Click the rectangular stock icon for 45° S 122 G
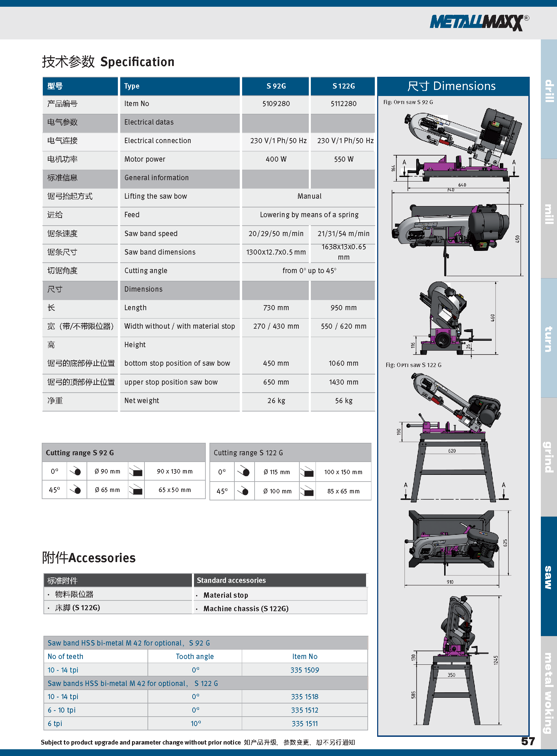 pos(307,491)
